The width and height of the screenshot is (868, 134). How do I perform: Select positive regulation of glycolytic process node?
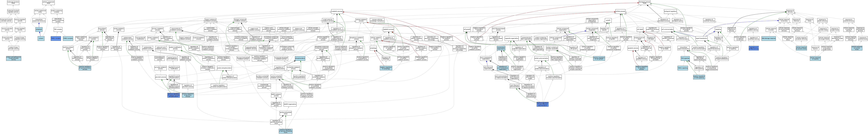click(x=188, y=95)
